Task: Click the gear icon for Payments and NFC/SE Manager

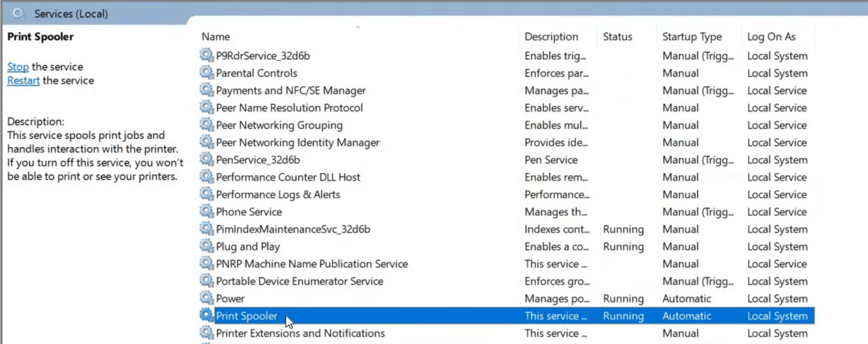Action: [206, 90]
